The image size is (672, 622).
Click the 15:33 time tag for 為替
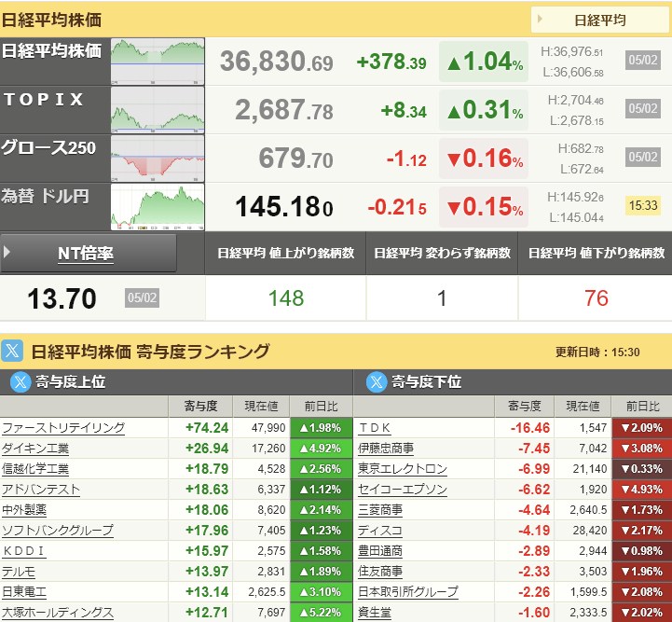(x=643, y=205)
